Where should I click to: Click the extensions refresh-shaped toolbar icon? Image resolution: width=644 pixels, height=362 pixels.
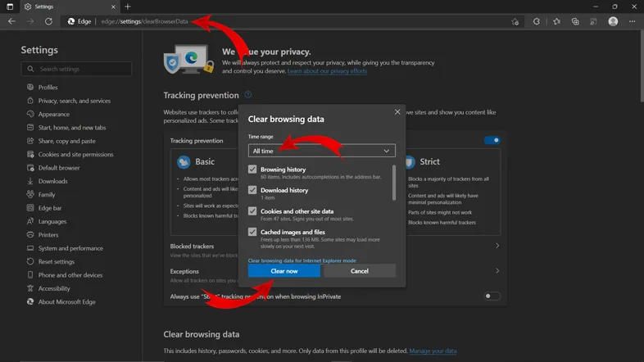[x=537, y=21]
